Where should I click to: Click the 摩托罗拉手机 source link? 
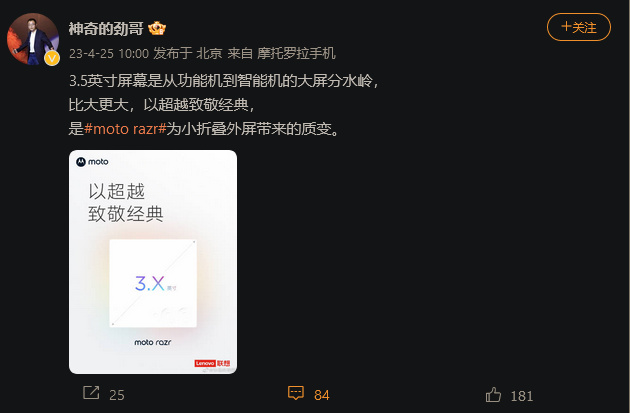[x=296, y=53]
